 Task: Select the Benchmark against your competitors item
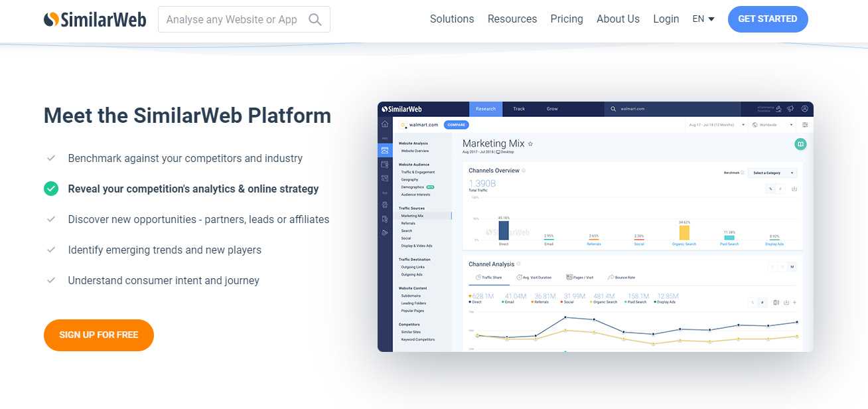[185, 159]
